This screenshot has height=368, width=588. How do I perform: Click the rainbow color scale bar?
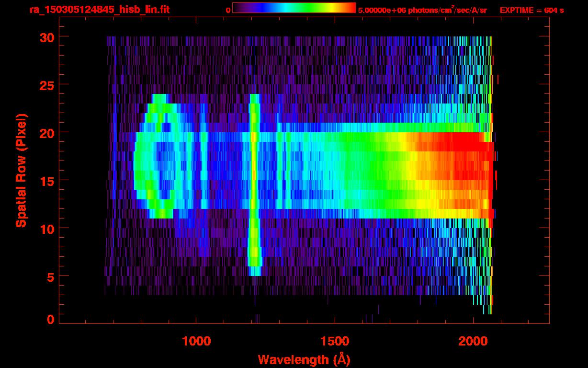pyautogui.click(x=294, y=8)
